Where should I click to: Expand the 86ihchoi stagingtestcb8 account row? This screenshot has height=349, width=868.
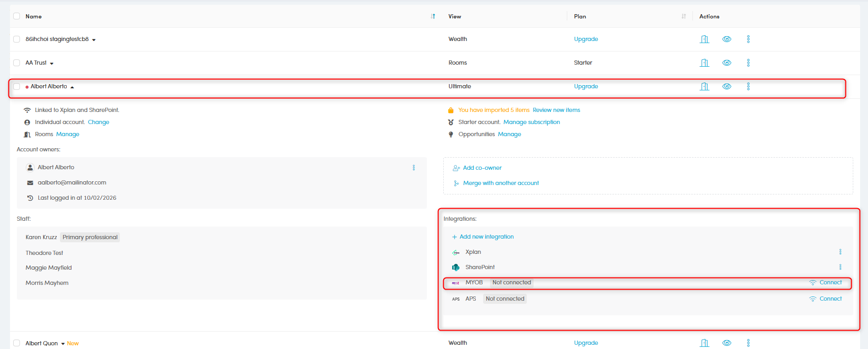(94, 40)
